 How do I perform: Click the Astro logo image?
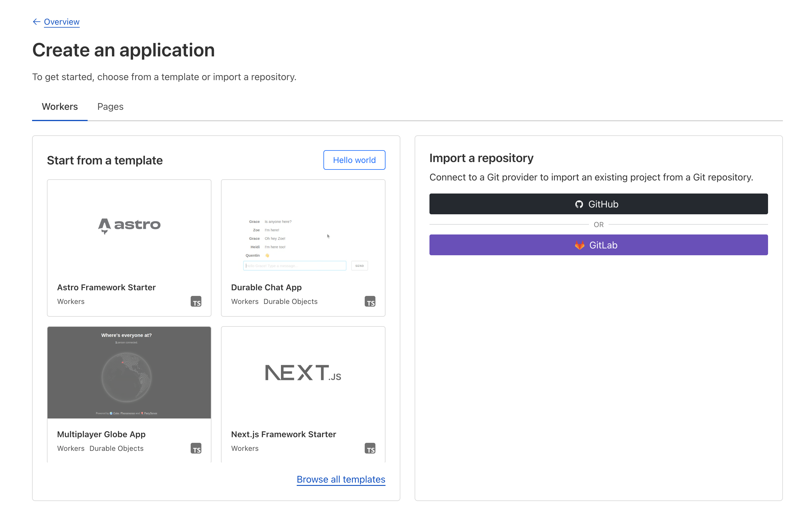click(x=129, y=225)
